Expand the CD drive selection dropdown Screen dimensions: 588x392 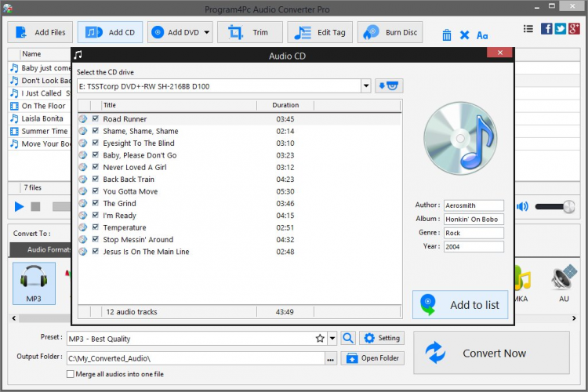coord(366,86)
